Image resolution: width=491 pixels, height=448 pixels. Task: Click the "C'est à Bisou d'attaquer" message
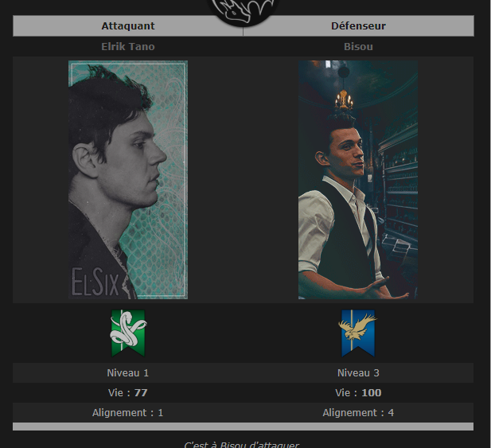[242, 445]
